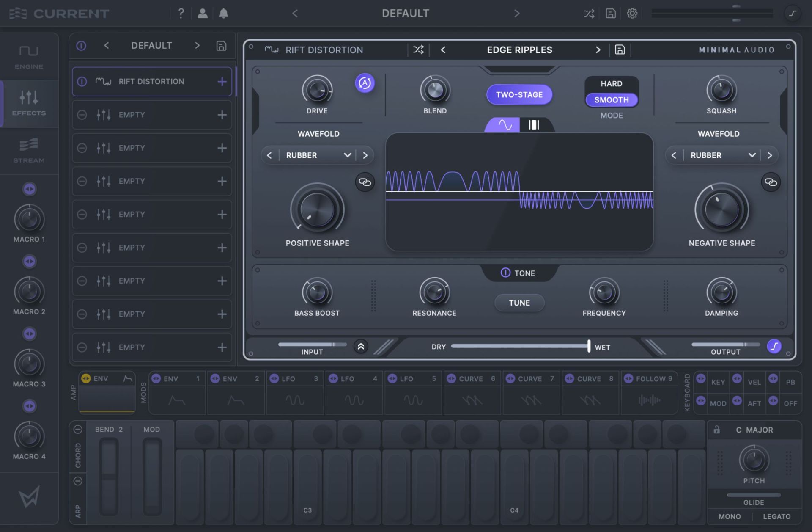Go to next positive wavefold type
The image size is (812, 532).
(x=365, y=155)
